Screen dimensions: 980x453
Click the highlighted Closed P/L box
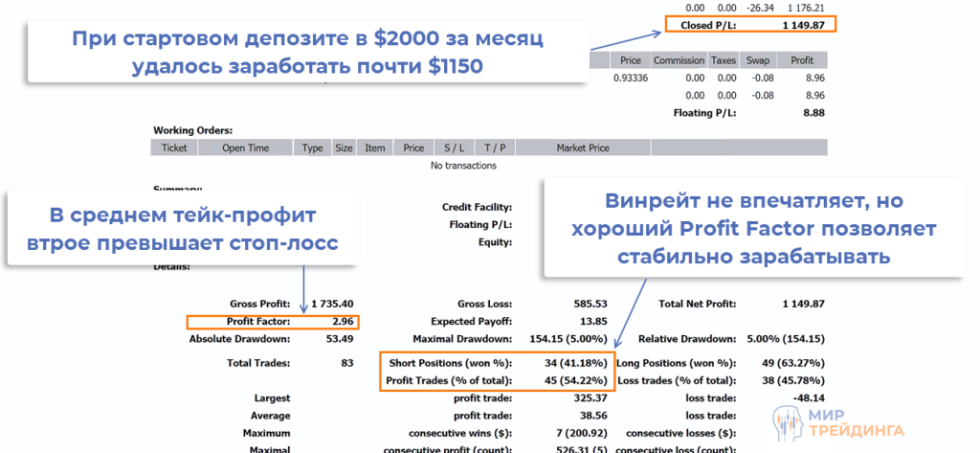click(x=751, y=25)
